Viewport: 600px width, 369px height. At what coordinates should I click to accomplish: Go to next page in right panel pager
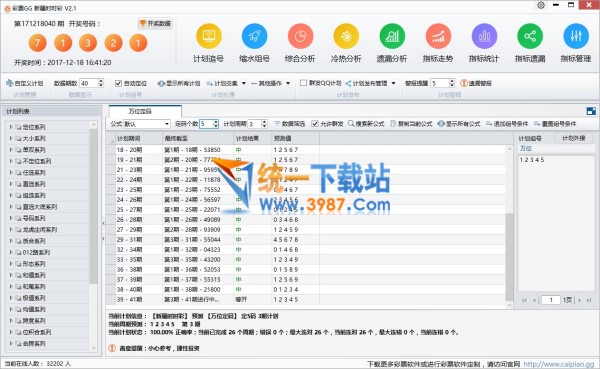pyautogui.click(x=580, y=300)
